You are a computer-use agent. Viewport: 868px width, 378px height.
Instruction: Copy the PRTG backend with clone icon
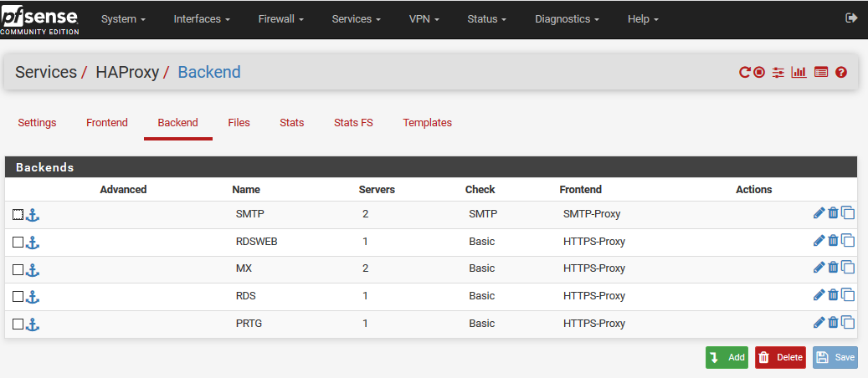tap(848, 322)
